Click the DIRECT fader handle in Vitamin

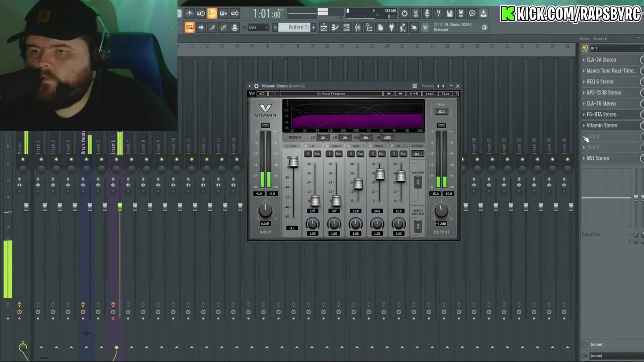293,162
